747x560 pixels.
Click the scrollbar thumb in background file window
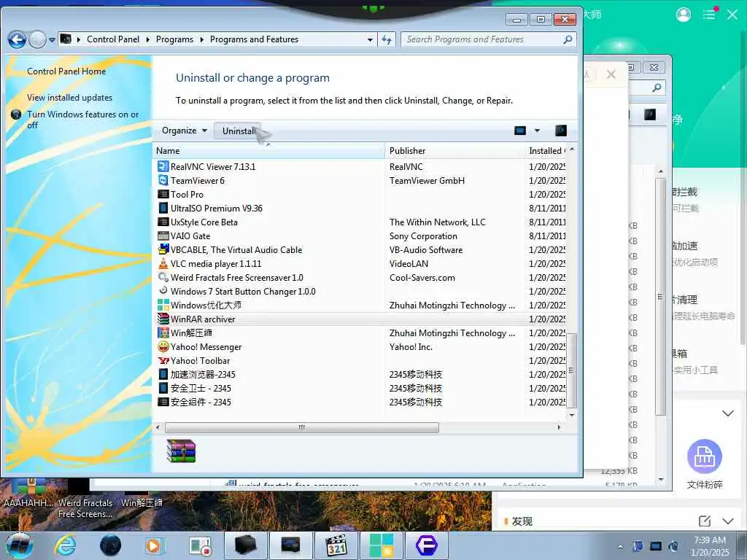[x=660, y=297]
